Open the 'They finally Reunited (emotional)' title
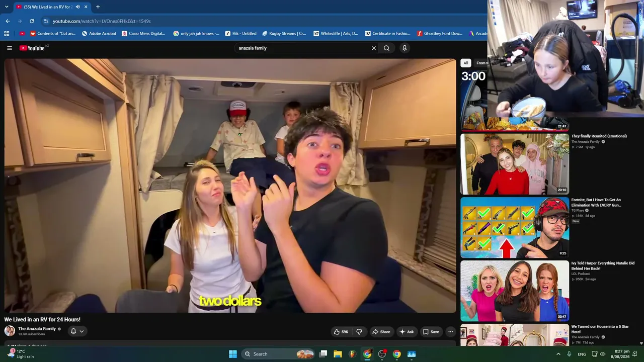644x362 pixels. coord(599,136)
